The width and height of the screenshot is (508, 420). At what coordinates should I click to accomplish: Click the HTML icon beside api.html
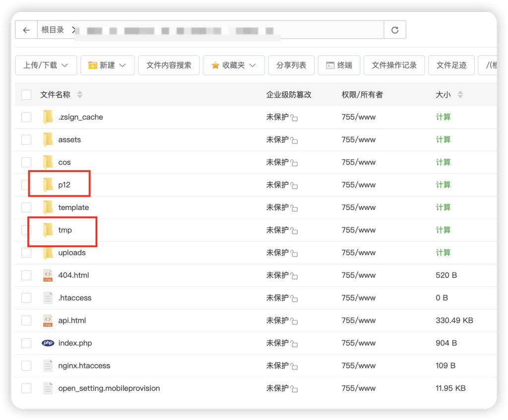pyautogui.click(x=48, y=320)
